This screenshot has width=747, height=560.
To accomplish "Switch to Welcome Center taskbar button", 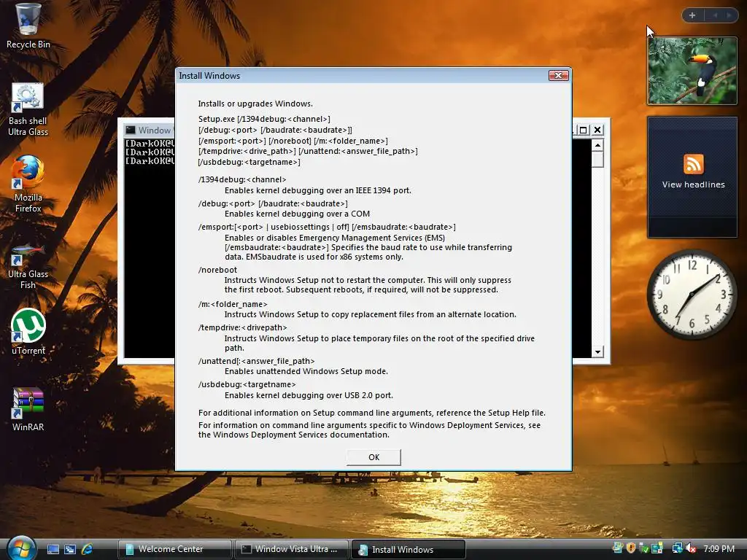I will [x=175, y=549].
